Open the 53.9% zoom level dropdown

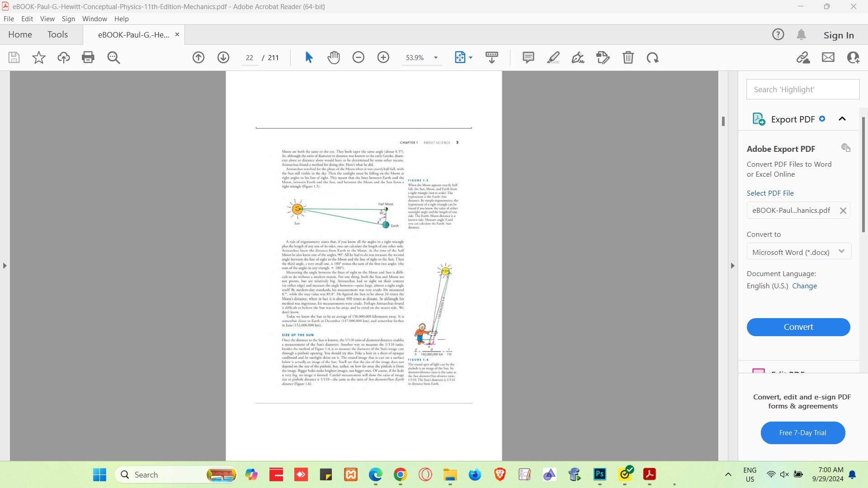tap(436, 58)
